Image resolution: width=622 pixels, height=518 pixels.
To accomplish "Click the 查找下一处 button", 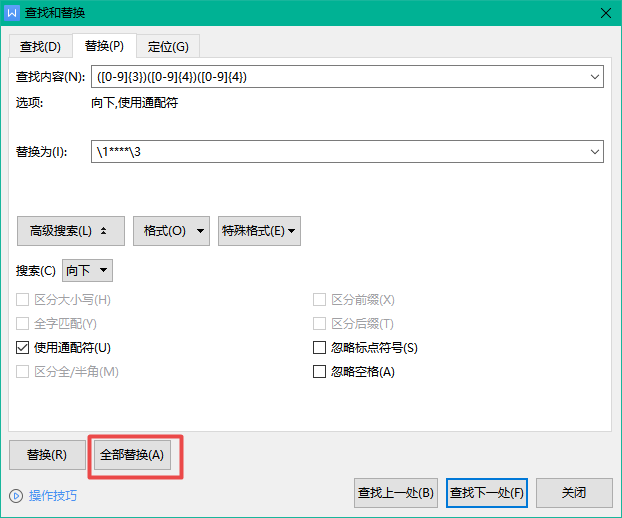I will click(x=486, y=493).
